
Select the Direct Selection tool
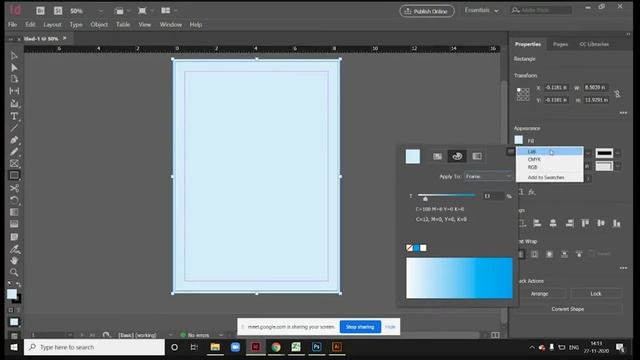(x=14, y=67)
